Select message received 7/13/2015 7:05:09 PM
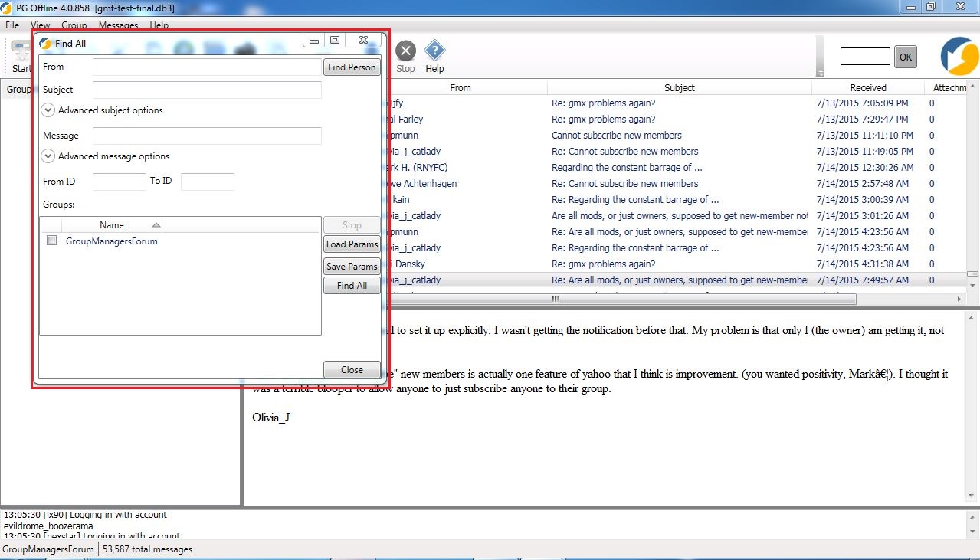The width and height of the screenshot is (980, 560). (x=678, y=103)
